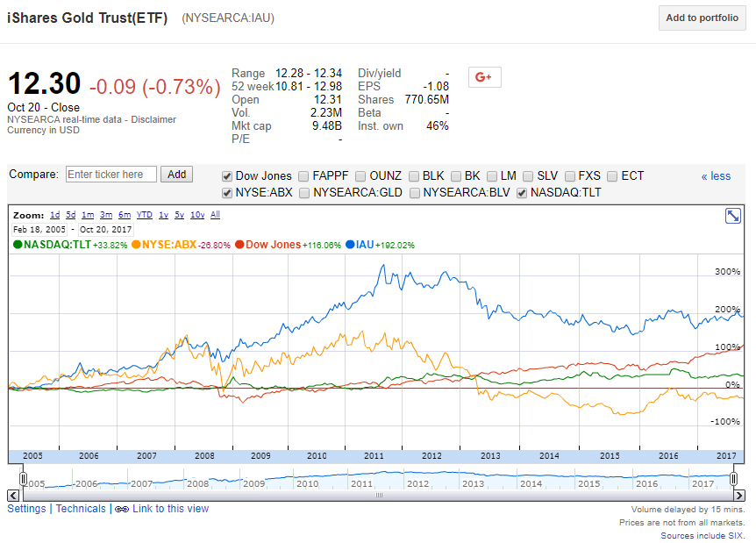The image size is (756, 543).
Task: Click the left range slider handle
Action: pyautogui.click(x=23, y=478)
